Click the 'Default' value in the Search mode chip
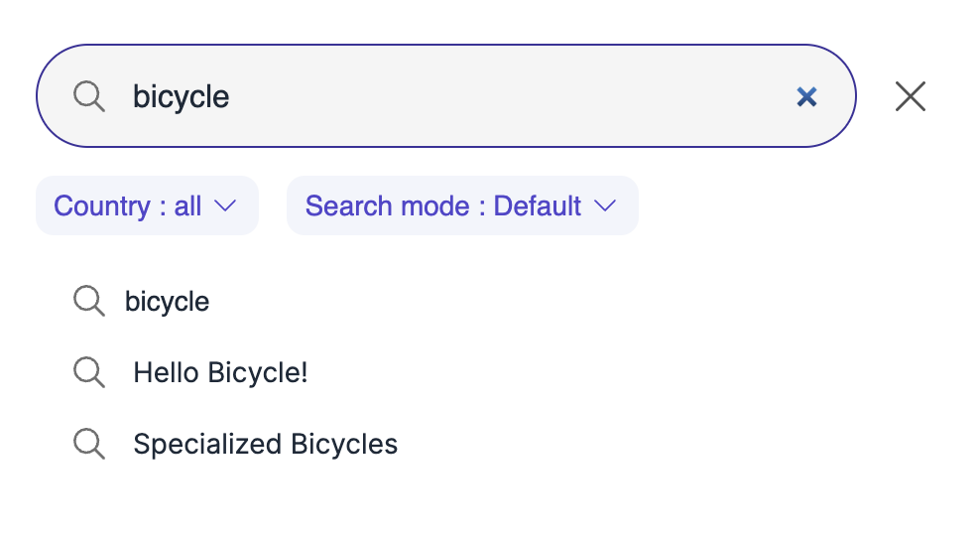980x542 pixels. [537, 205]
